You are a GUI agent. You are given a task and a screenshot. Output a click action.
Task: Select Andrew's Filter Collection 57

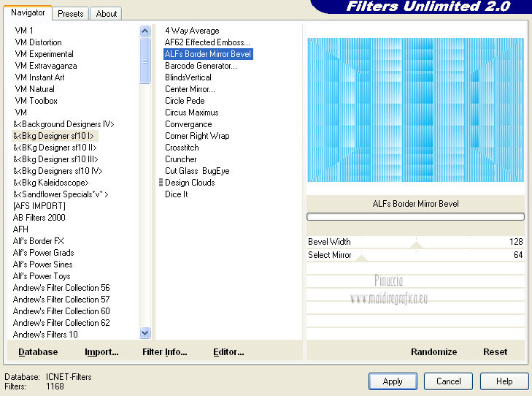(61, 300)
